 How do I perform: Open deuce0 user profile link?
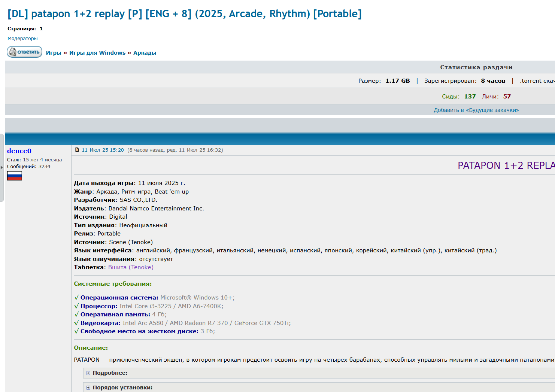coord(19,151)
